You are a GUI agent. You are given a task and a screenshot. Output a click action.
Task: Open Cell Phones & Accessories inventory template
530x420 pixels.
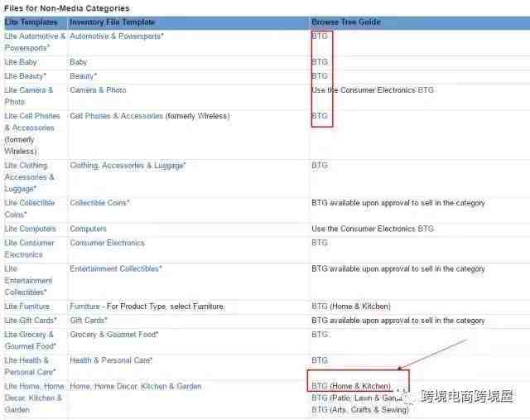click(116, 116)
